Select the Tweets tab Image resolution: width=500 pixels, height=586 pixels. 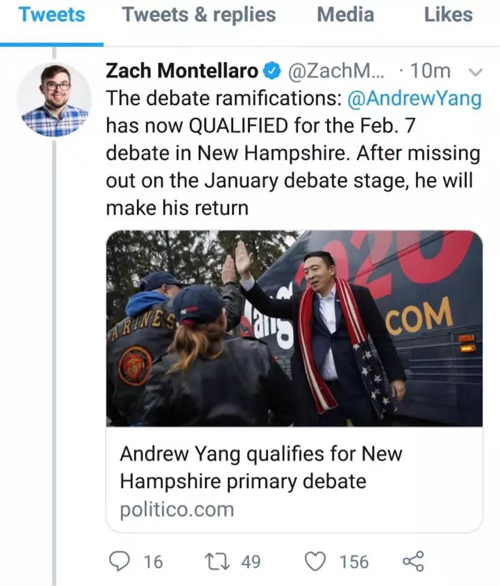pos(52,15)
